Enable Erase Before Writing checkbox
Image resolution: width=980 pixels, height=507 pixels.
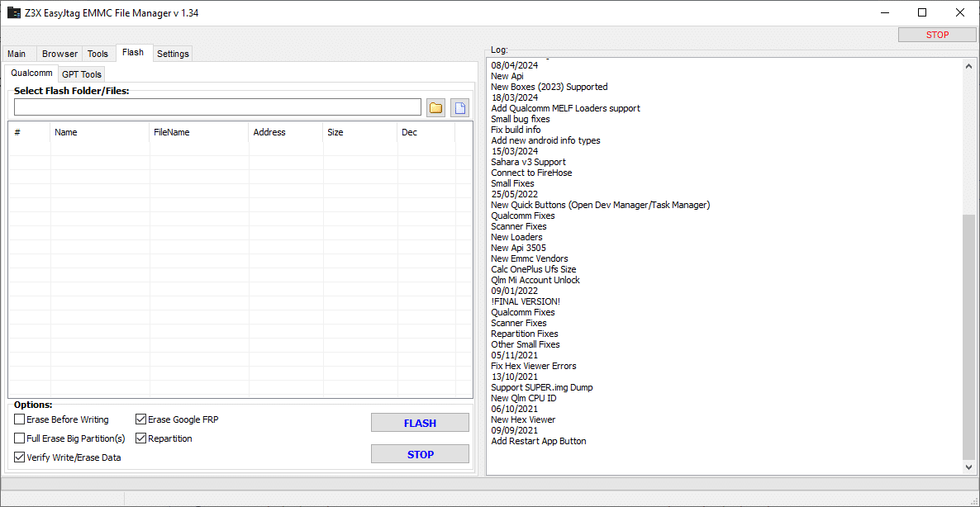20,419
